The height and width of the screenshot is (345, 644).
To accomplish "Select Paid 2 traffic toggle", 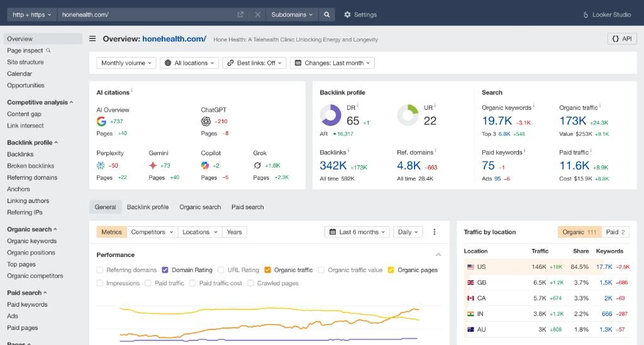I will coord(615,232).
